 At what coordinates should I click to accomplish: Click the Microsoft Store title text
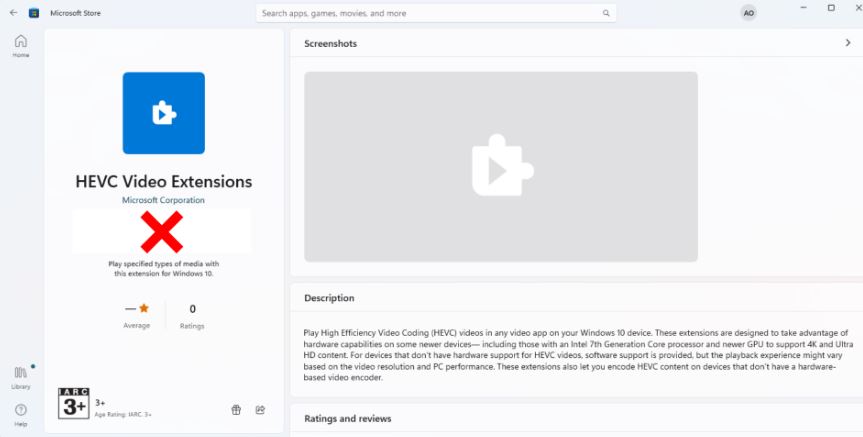(x=75, y=13)
